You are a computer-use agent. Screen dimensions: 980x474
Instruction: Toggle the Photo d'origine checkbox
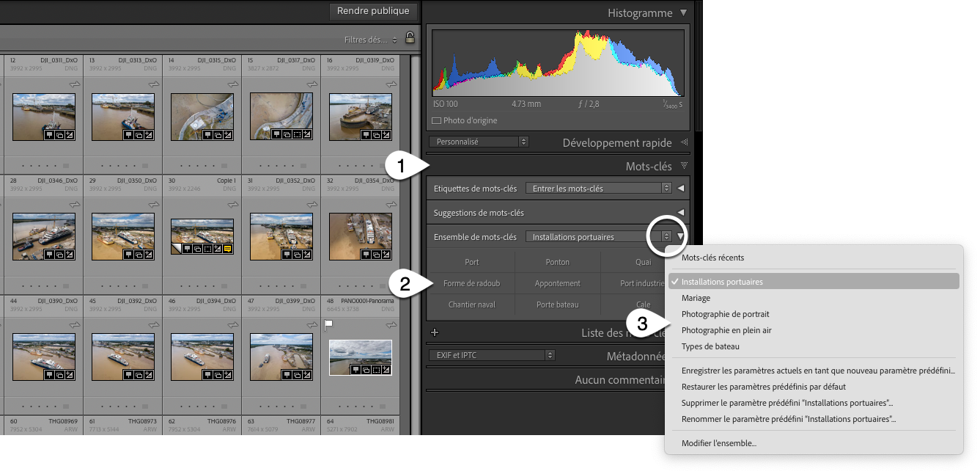pyautogui.click(x=436, y=120)
